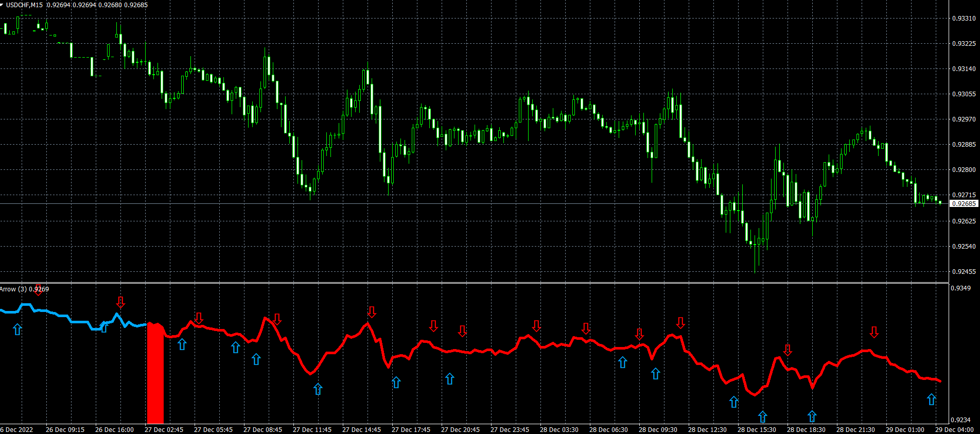This screenshot has height=434, width=980.
Task: Click the USDCHF,M15 chart title text
Action: 25,5
